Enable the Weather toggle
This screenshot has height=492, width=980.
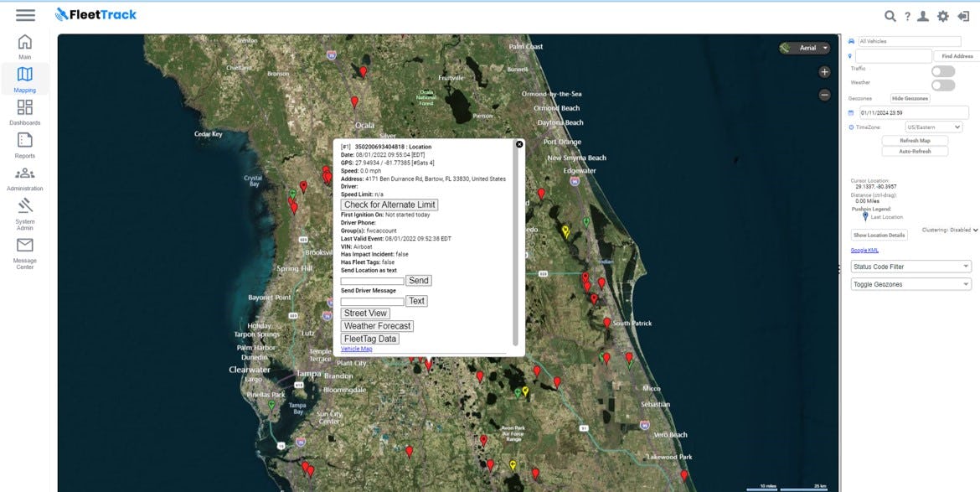tap(943, 85)
